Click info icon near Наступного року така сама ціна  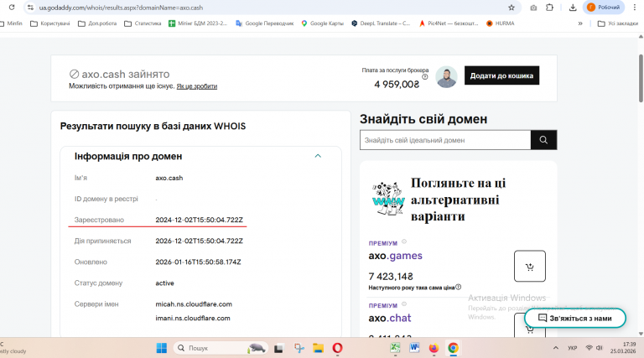click(x=459, y=287)
